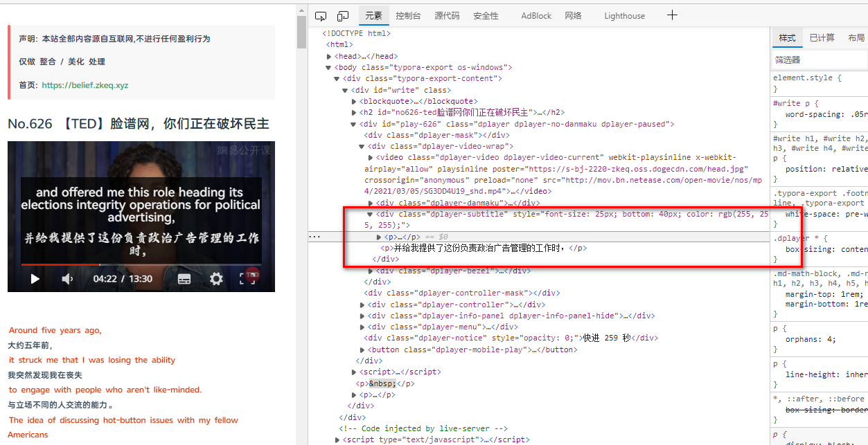Click the orphans: 4 declaration
This screenshot has width=868, height=445.
pos(811,339)
